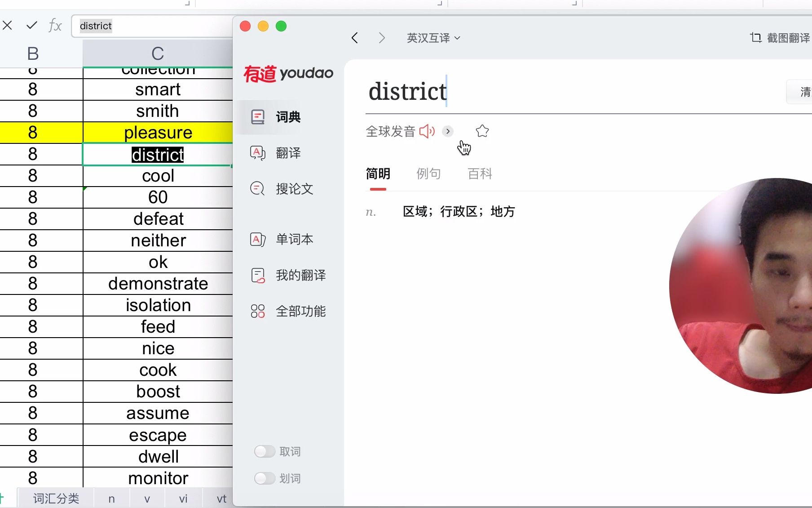Image resolution: width=812 pixels, height=508 pixels.
Task: Confirm the formula bar entry with the checkmark icon
Action: (32, 25)
